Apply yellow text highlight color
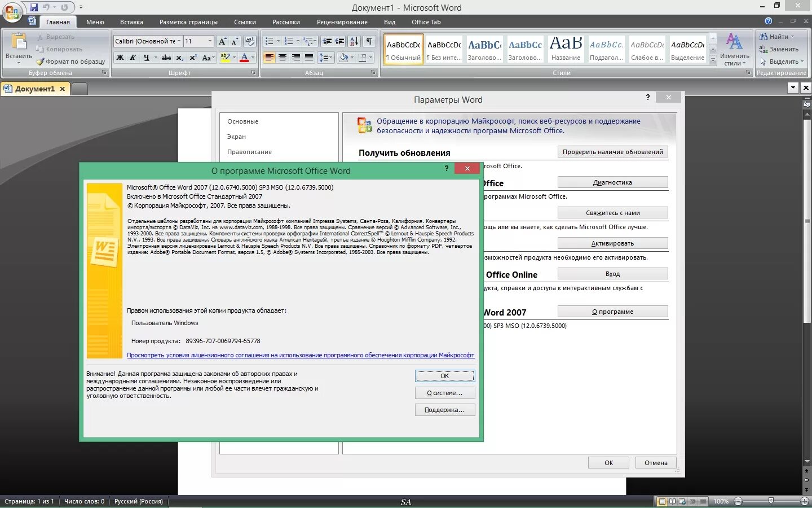 click(x=225, y=58)
